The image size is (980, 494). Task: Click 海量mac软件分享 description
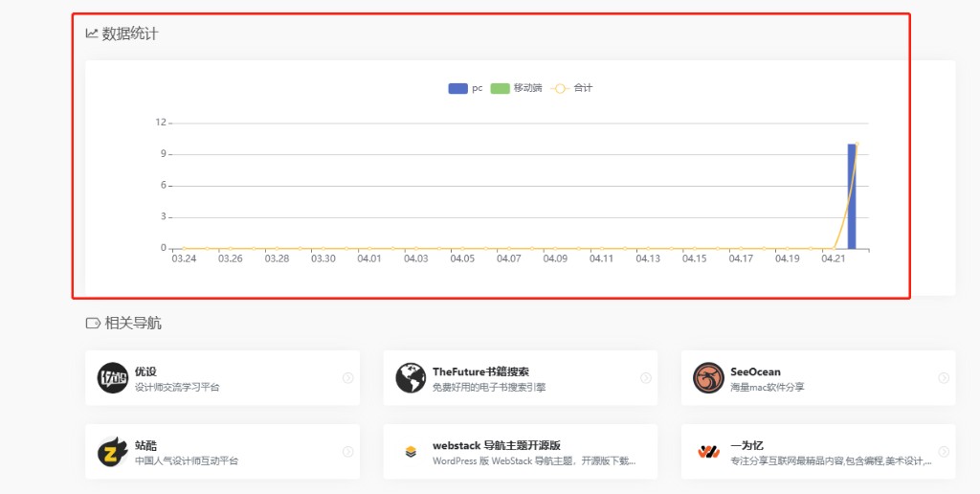point(768,387)
